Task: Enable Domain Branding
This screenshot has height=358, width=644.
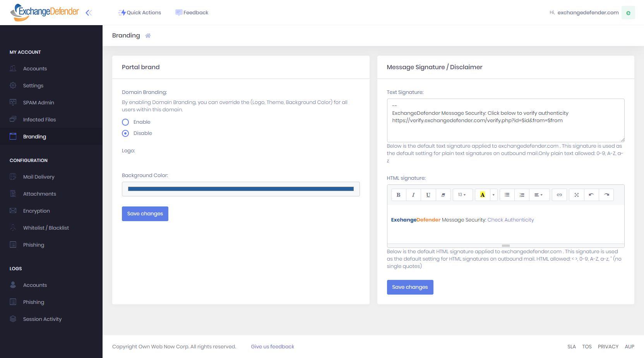Action: pos(125,122)
